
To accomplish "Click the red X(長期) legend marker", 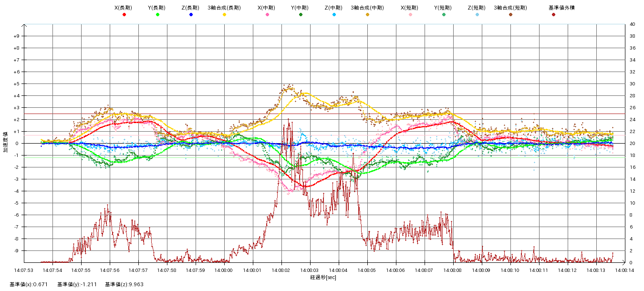I will tap(124, 15).
